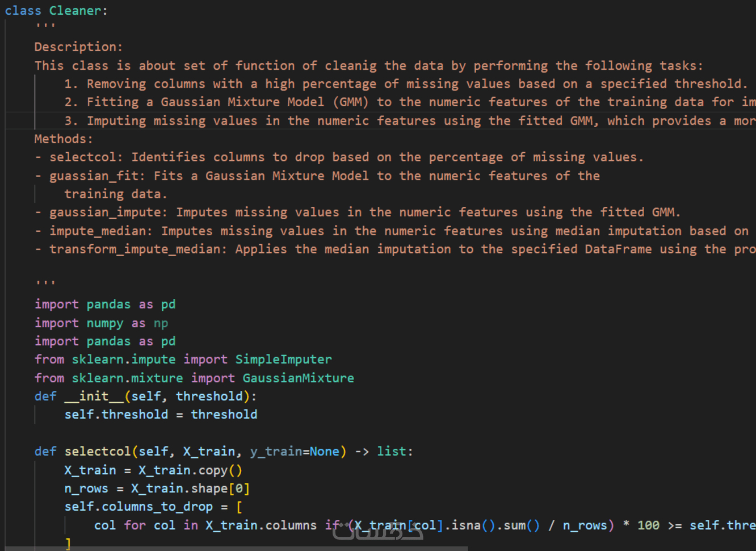
Task: Click the 100 numeric literal
Action: tap(648, 525)
